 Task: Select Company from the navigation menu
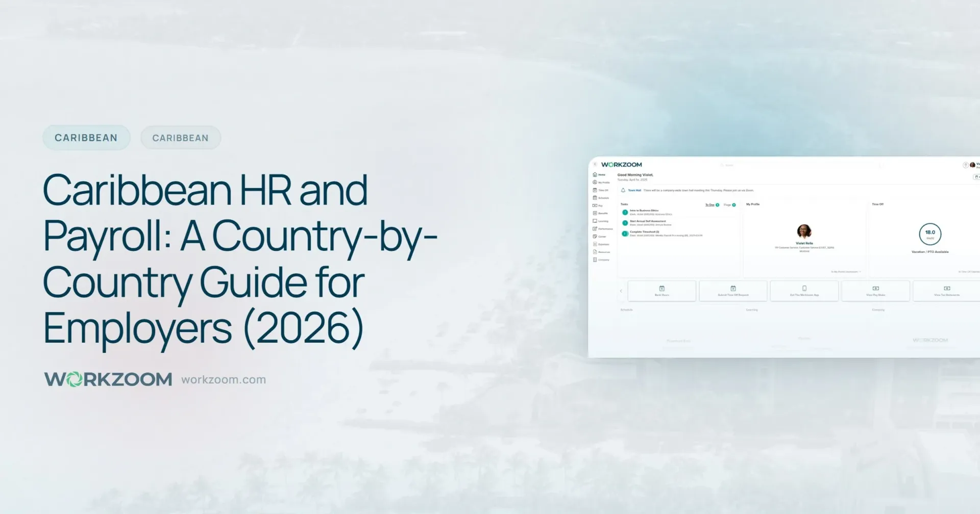pyautogui.click(x=595, y=260)
